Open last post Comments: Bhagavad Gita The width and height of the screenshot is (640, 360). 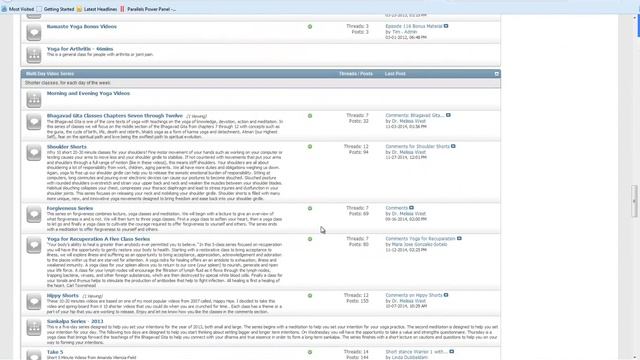coord(415,116)
